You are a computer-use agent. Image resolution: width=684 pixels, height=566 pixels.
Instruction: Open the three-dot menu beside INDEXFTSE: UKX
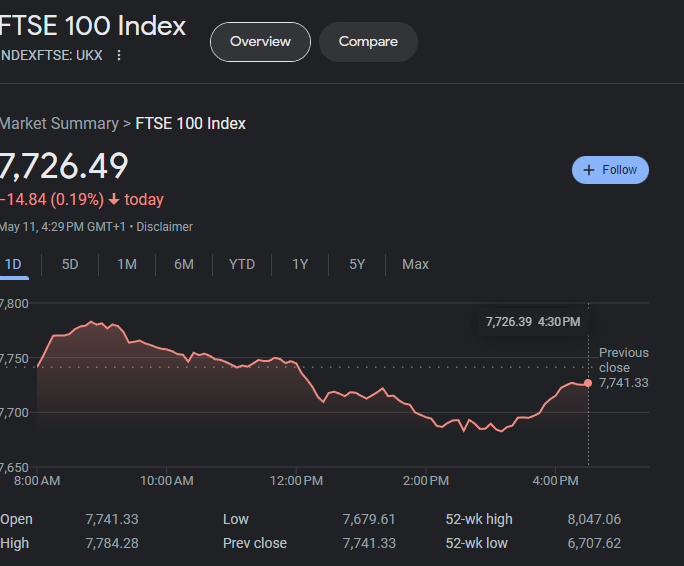(119, 55)
